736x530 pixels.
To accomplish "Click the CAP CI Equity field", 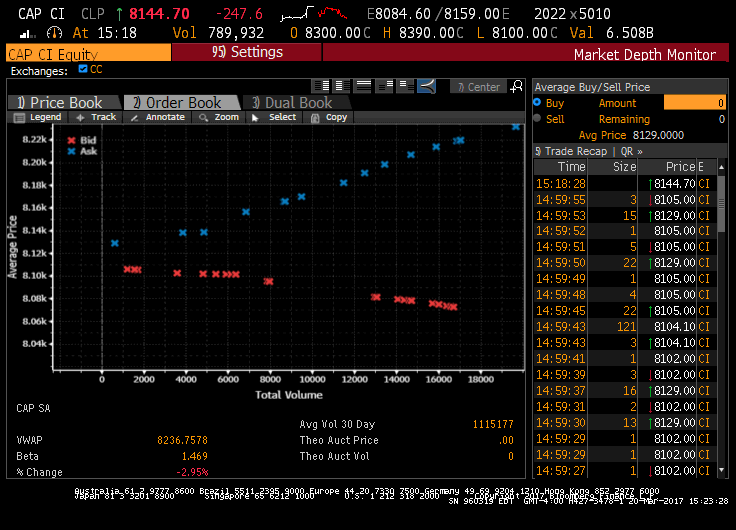I will [x=89, y=53].
